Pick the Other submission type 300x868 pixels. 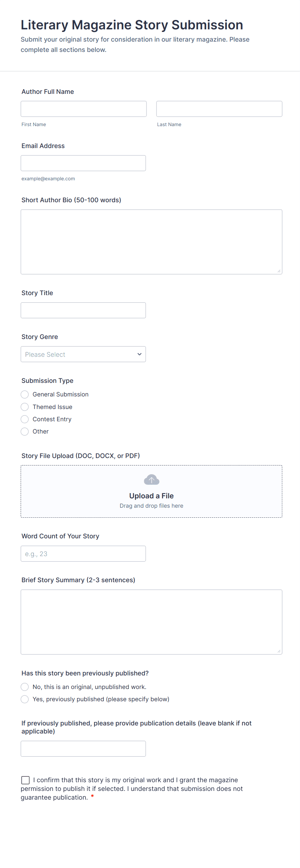(25, 431)
